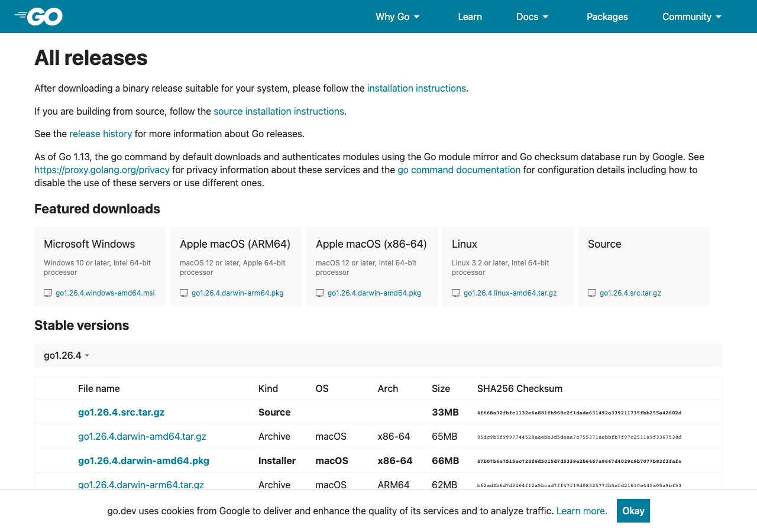Click the File name column header
This screenshot has height=532, width=757.
(99, 388)
